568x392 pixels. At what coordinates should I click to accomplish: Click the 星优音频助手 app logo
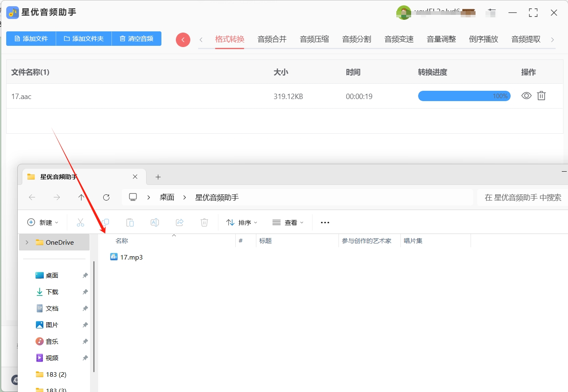pos(13,12)
